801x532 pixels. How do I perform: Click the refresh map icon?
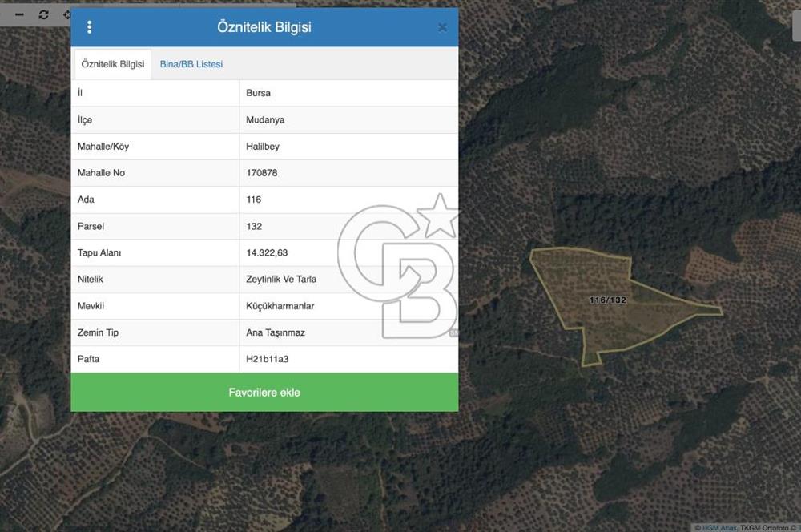tap(43, 14)
